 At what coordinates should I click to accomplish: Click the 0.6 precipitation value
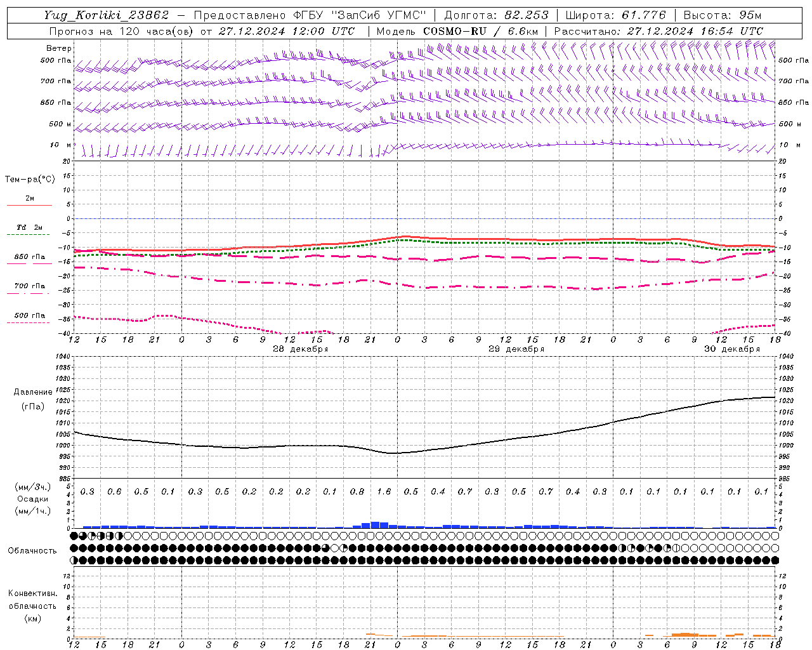point(114,492)
